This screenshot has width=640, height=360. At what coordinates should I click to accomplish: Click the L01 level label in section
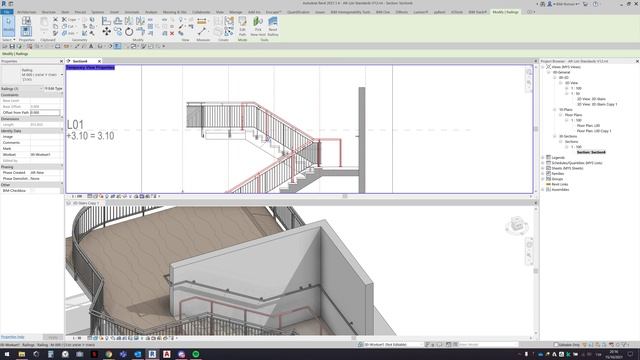pos(75,124)
